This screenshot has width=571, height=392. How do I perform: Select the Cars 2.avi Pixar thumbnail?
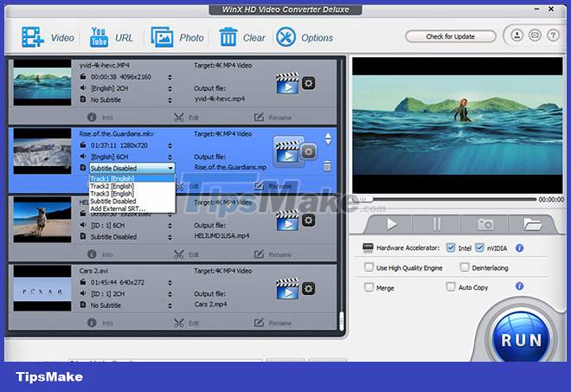42,288
